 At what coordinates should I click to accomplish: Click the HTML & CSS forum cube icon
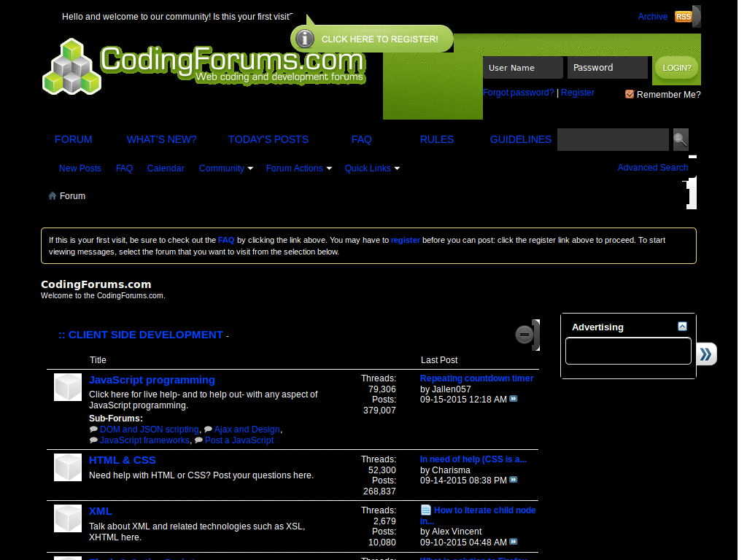pyautogui.click(x=68, y=467)
